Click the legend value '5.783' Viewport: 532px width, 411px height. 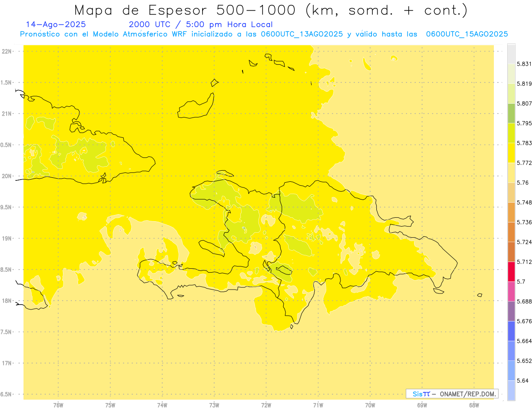[524, 143]
